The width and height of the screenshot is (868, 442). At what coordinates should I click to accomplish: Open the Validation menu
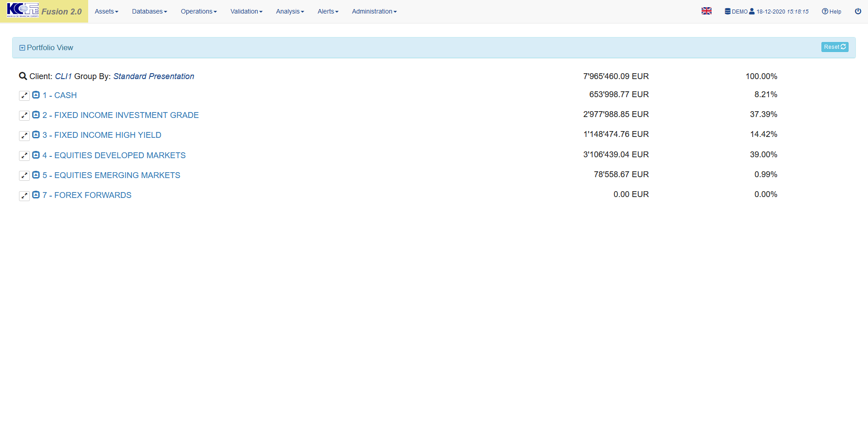246,11
